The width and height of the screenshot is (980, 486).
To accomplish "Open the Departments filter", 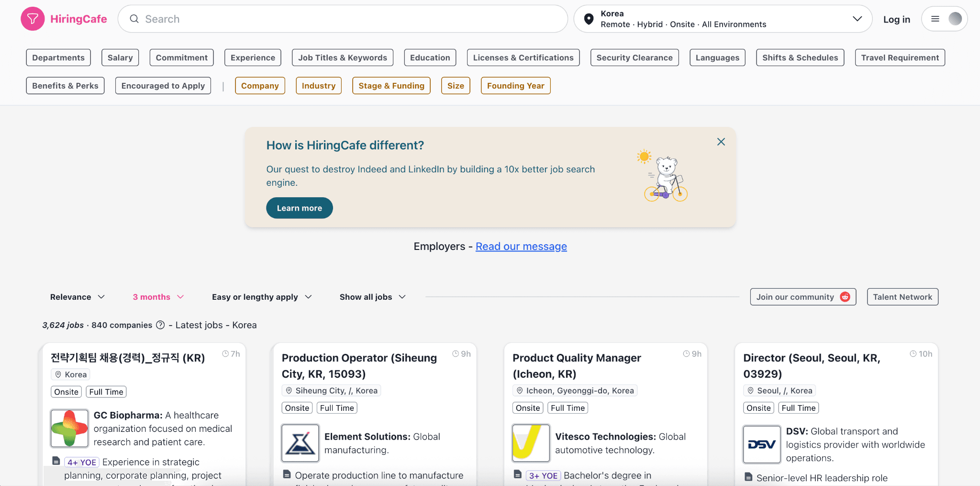I will point(58,57).
